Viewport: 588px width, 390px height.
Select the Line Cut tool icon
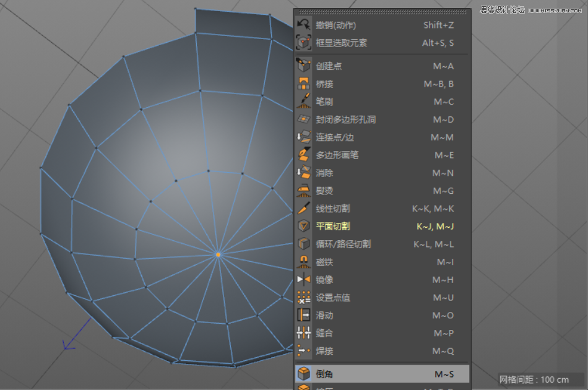303,209
